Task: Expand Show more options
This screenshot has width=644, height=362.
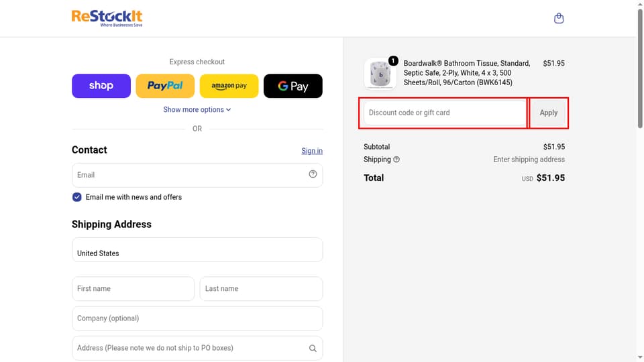Action: [x=197, y=109]
